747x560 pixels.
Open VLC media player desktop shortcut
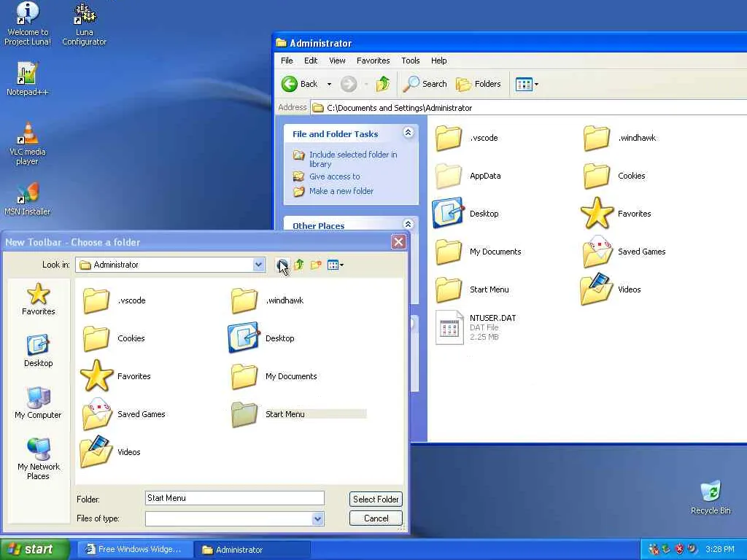click(28, 144)
